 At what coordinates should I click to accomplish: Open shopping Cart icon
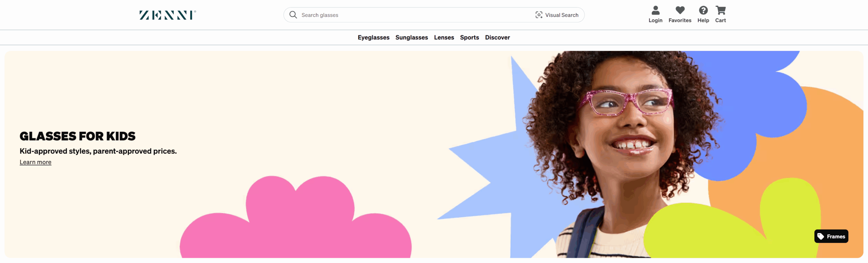pos(721,10)
